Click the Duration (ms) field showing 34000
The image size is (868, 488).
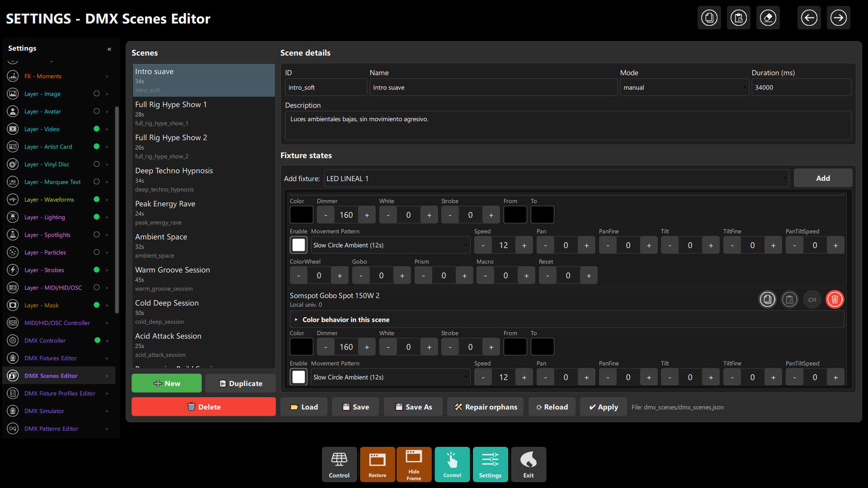tap(802, 88)
